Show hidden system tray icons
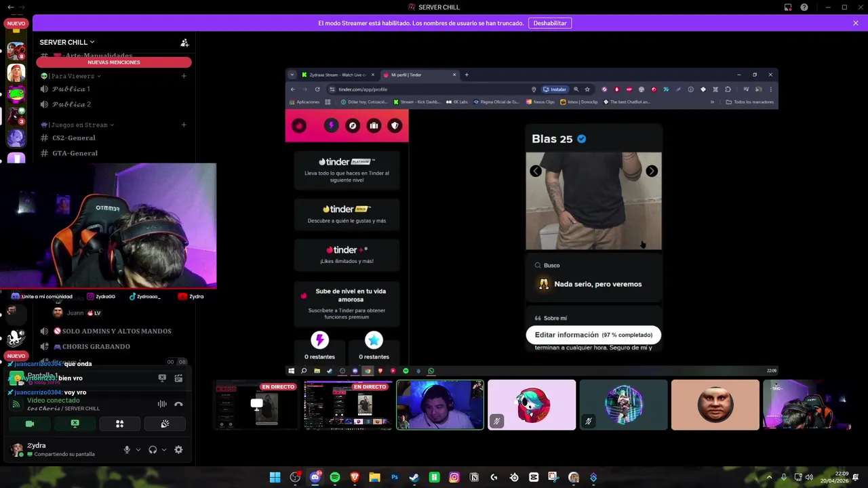 (x=769, y=478)
